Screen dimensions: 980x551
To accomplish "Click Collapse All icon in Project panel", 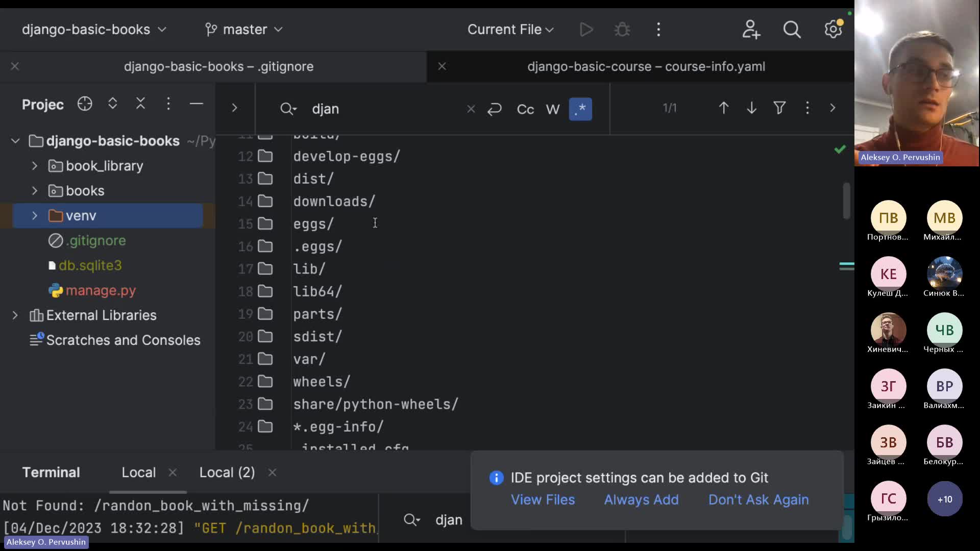I will pyautogui.click(x=140, y=104).
